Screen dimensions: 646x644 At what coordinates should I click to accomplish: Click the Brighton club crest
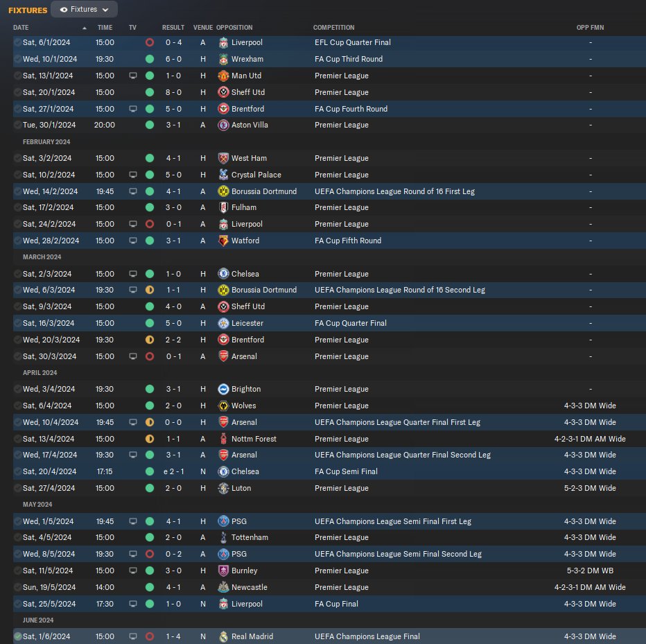223,389
